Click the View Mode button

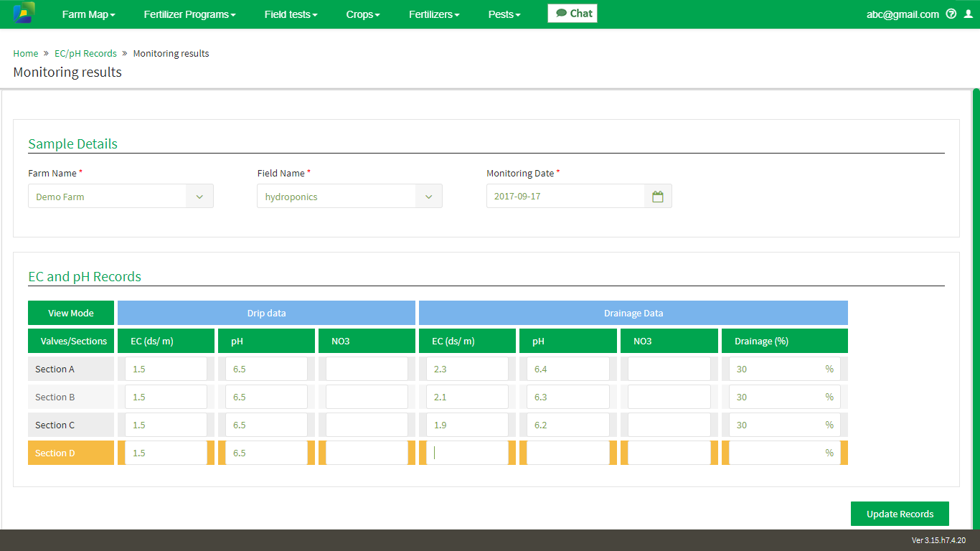71,313
